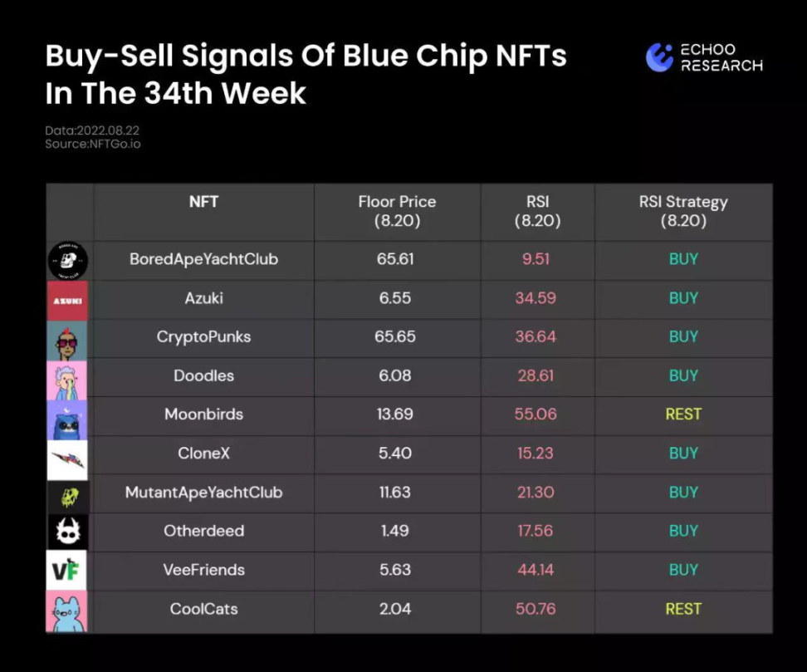Image resolution: width=807 pixels, height=672 pixels.
Task: Click the VeeFriends VF logo icon
Action: (x=67, y=571)
